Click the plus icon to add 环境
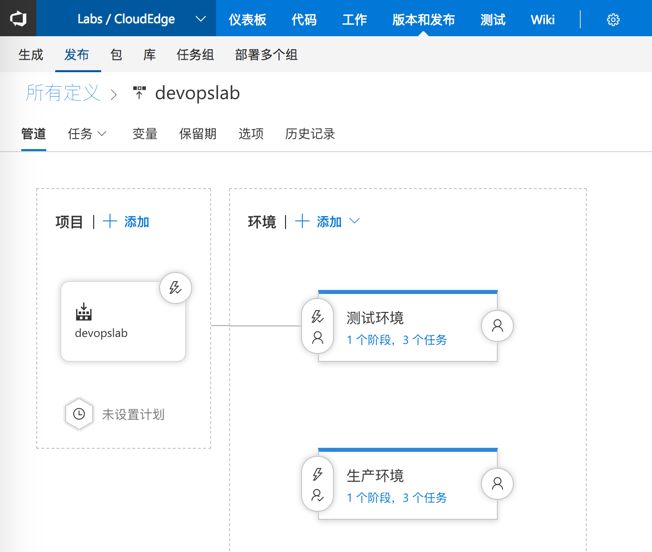Image resolution: width=652 pixels, height=552 pixels. 302,221
